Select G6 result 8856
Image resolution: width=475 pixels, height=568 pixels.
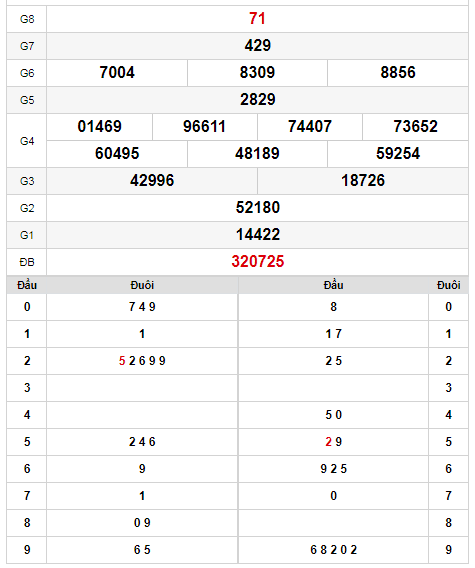[398, 72]
